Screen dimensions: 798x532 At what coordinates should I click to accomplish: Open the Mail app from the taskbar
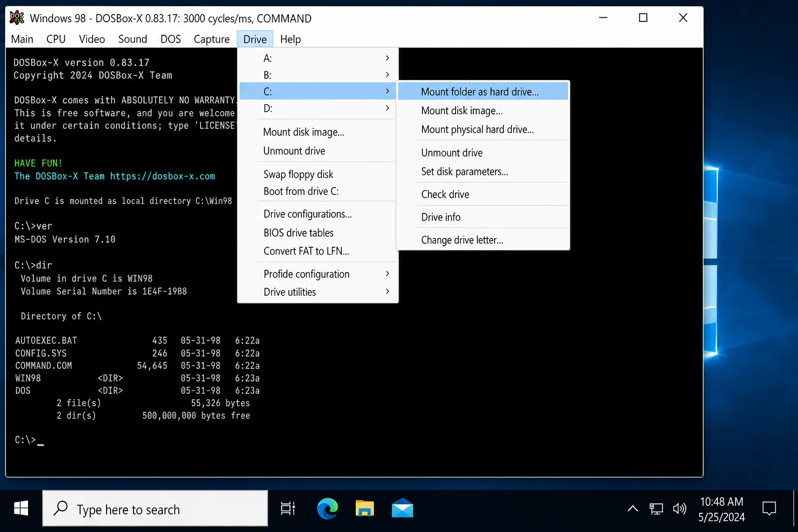pyautogui.click(x=403, y=509)
